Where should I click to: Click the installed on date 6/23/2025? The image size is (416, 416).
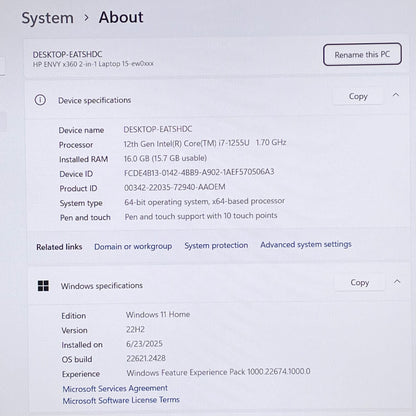pyautogui.click(x=144, y=344)
